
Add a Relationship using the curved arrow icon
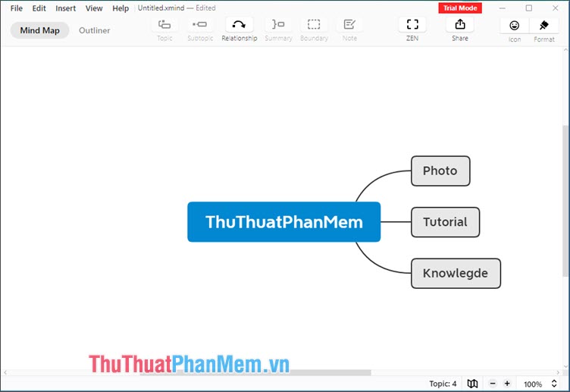239,25
